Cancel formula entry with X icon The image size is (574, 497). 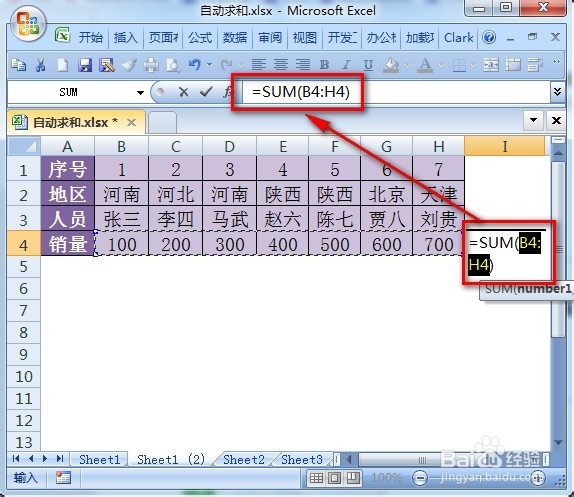click(x=183, y=92)
